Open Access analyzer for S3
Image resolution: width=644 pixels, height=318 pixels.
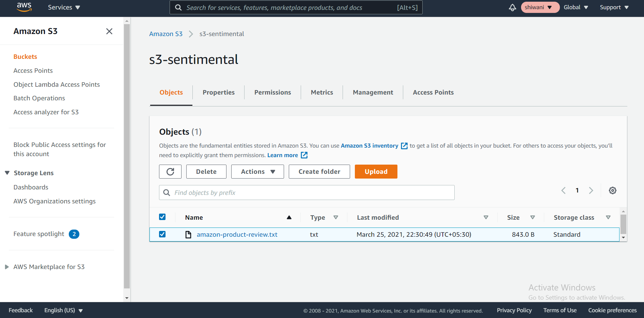[x=46, y=112]
